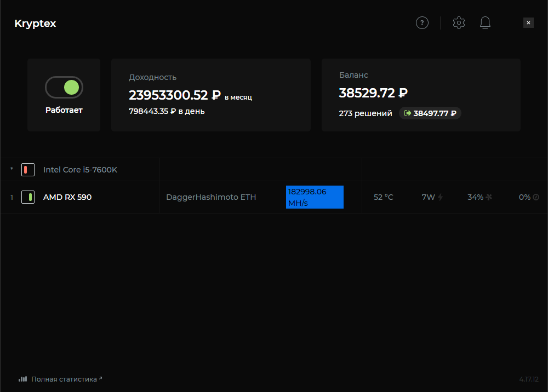Click the withdraw 38497.77 ₽ button
The width and height of the screenshot is (548, 392).
click(430, 113)
